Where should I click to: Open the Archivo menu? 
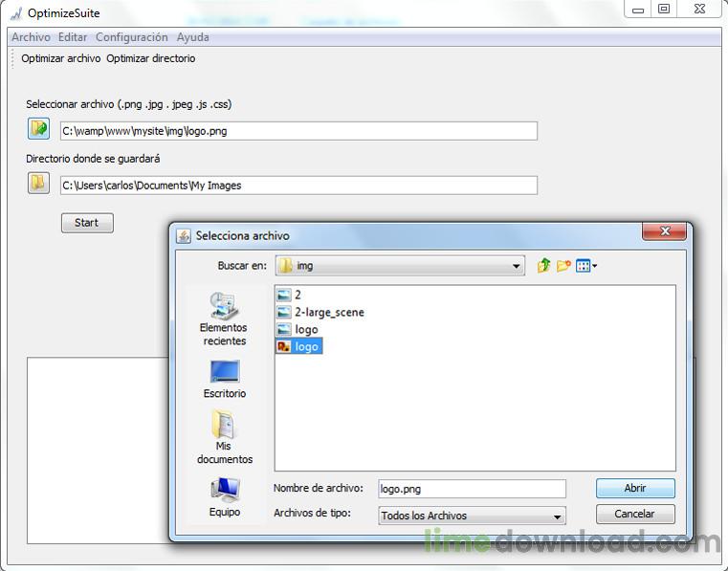pos(31,37)
